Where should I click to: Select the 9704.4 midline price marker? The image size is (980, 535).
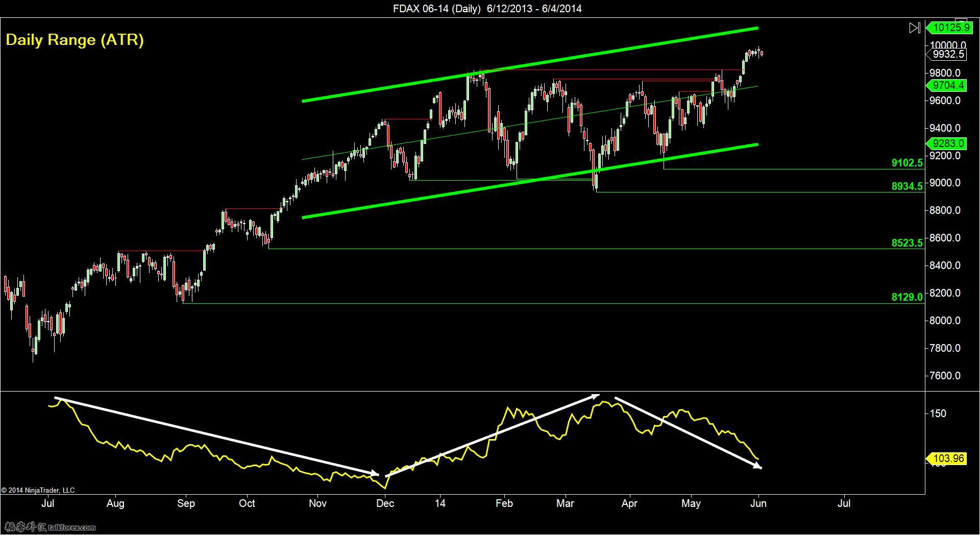[x=947, y=85]
